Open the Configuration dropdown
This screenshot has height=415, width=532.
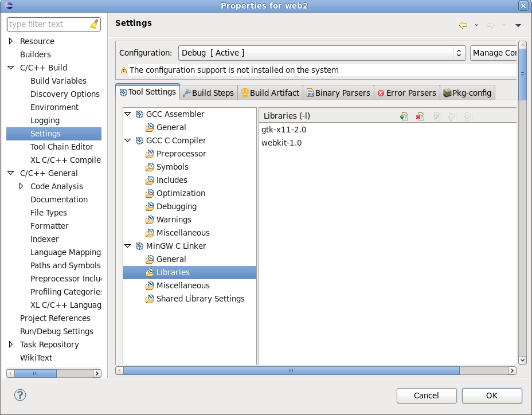point(459,53)
